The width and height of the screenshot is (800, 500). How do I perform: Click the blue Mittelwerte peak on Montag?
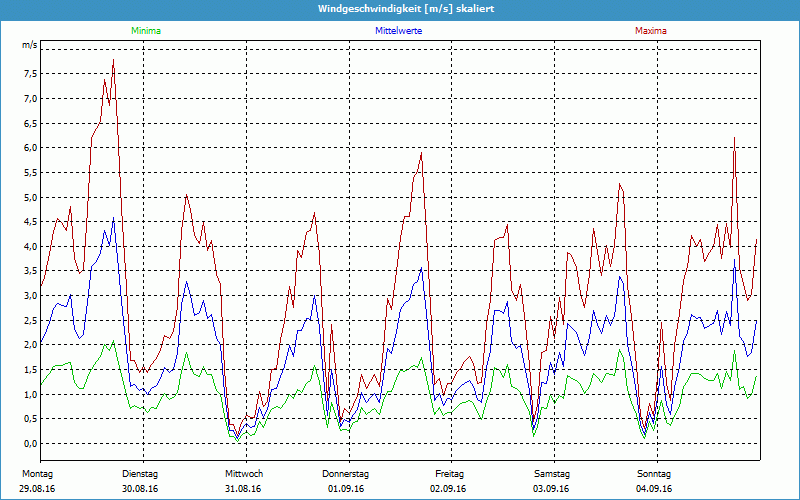[113, 218]
